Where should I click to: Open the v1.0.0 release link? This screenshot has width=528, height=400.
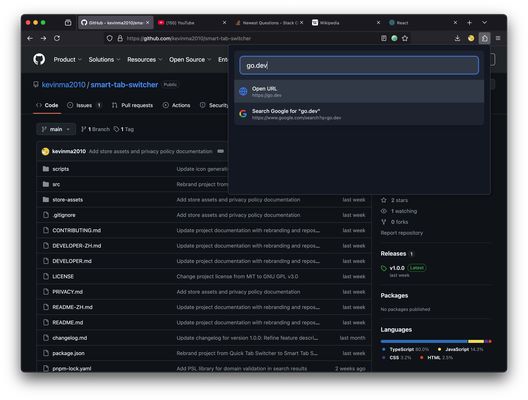pos(397,268)
